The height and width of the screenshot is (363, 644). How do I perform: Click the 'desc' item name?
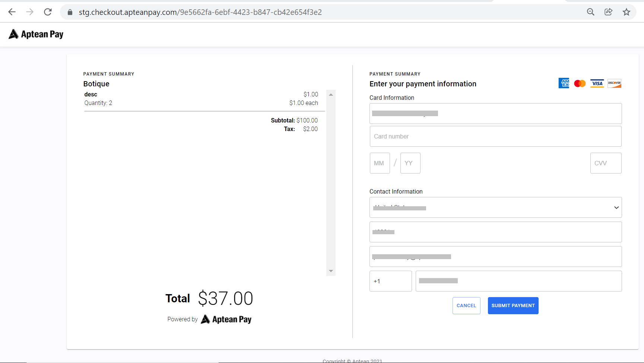click(91, 94)
